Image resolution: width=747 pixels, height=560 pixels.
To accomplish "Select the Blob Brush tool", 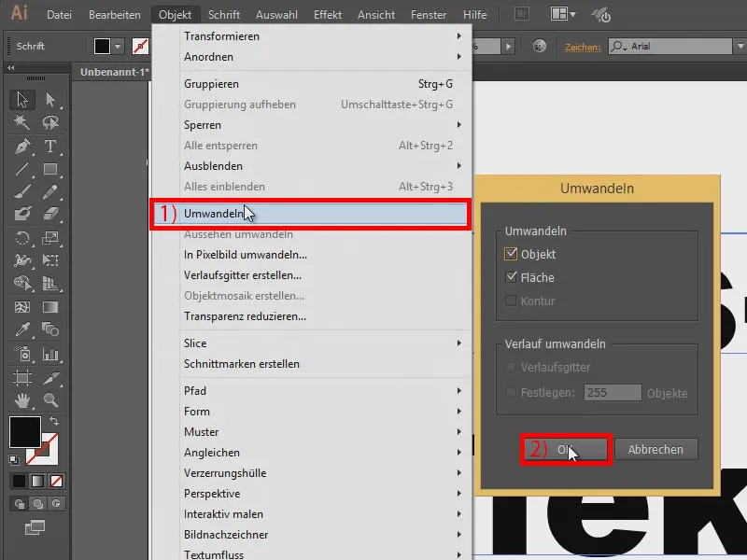I will (21, 214).
